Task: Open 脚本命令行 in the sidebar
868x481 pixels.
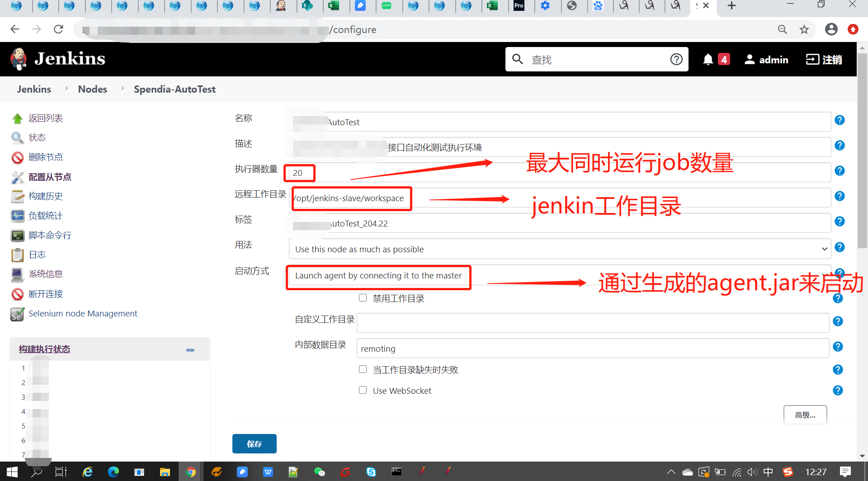Action: coord(50,236)
